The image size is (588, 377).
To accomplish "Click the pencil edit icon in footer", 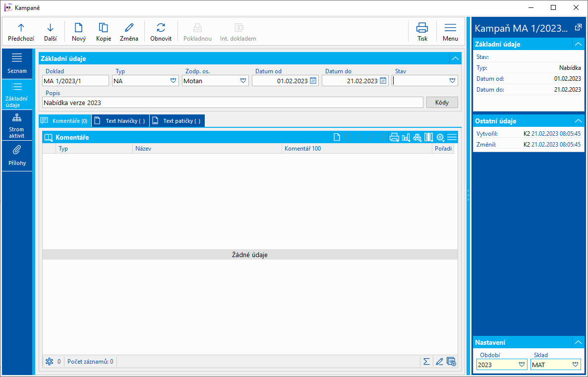I will [x=439, y=362].
